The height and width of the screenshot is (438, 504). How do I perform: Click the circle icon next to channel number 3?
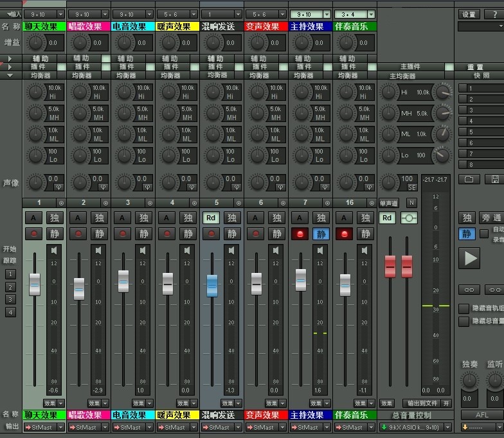150,203
